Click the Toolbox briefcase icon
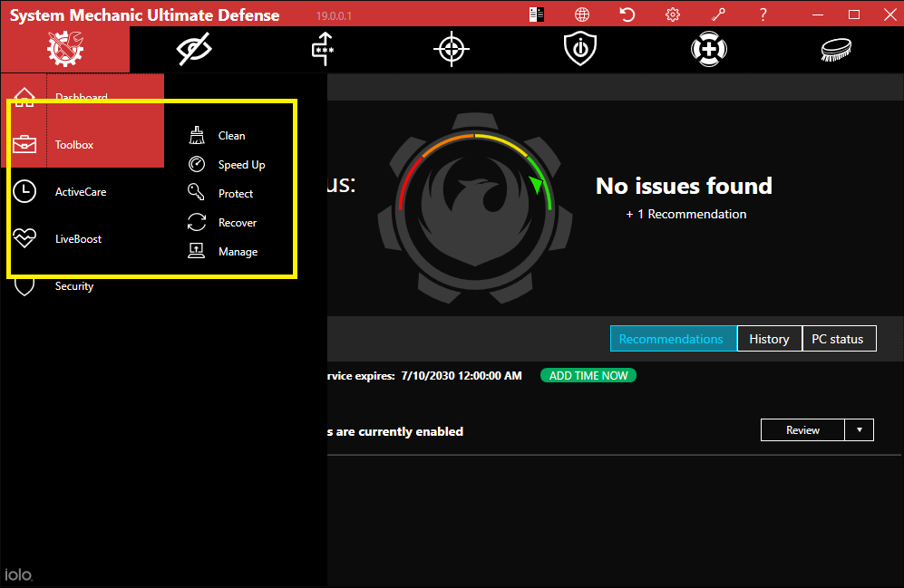The height and width of the screenshot is (588, 904). click(x=24, y=144)
